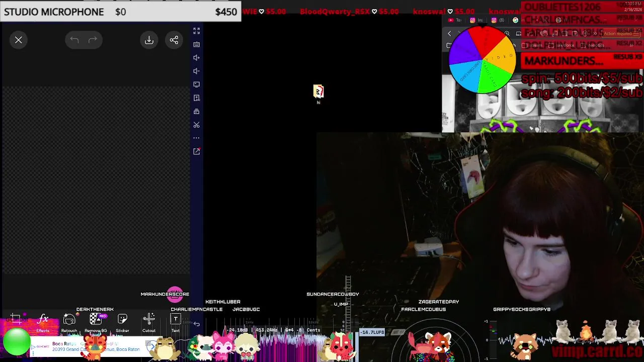Toggle fullscreen in the emulator sidebar

[197, 31]
